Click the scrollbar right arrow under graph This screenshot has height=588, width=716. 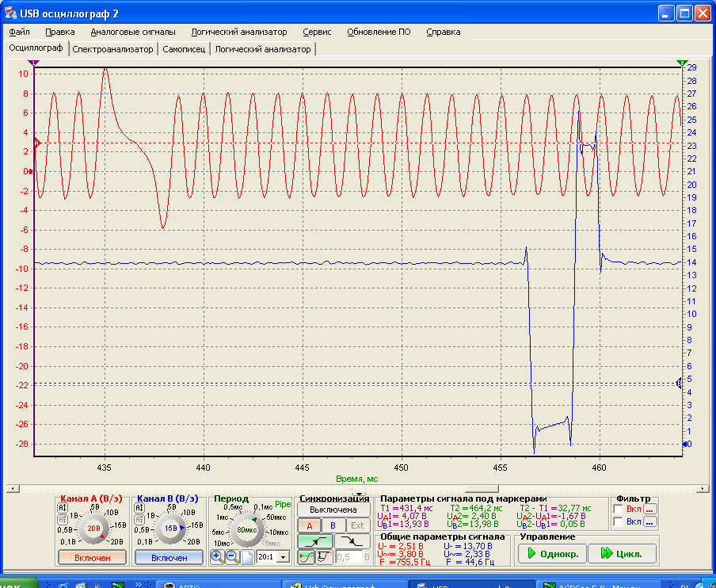(703, 489)
